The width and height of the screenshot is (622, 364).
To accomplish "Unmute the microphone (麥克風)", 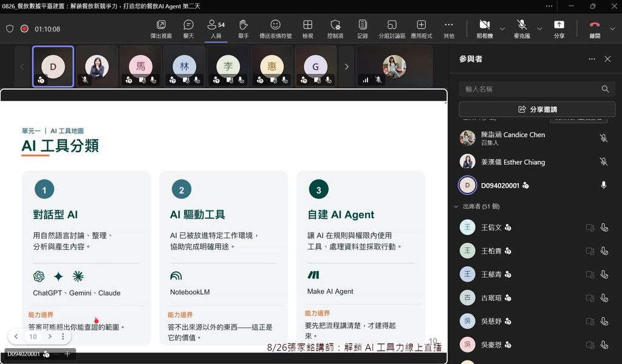I will [x=522, y=29].
